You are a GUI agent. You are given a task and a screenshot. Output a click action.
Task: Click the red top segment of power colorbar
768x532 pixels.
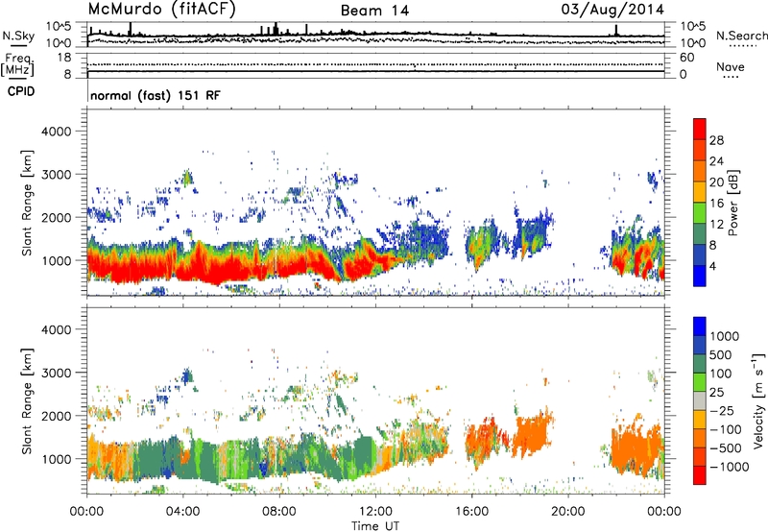(700, 129)
